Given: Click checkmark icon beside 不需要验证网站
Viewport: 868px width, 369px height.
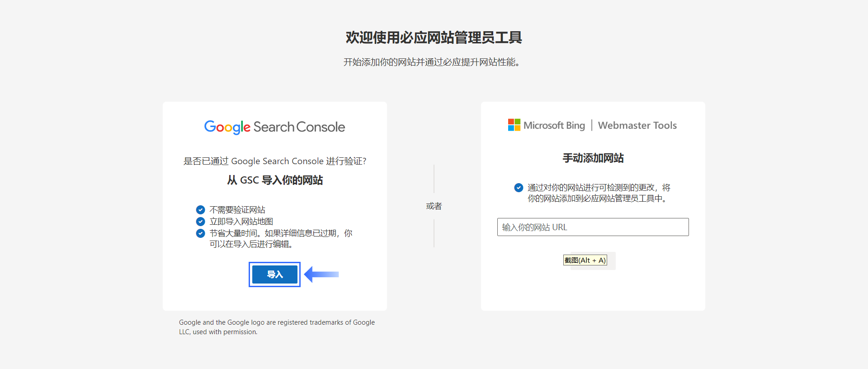Looking at the screenshot, I should click(x=200, y=210).
